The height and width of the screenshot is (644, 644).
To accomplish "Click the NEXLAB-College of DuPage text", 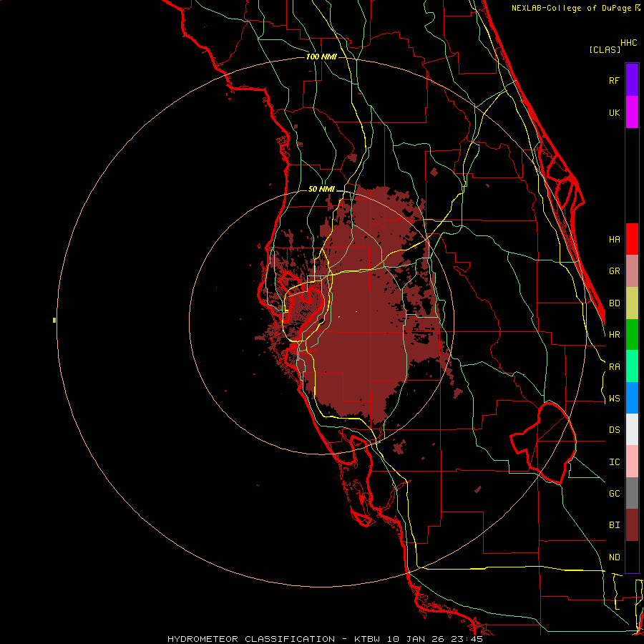I will 572,8.
